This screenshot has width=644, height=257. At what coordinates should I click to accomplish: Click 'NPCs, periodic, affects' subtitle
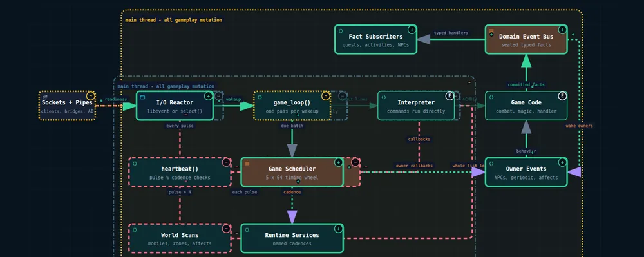tap(526, 177)
